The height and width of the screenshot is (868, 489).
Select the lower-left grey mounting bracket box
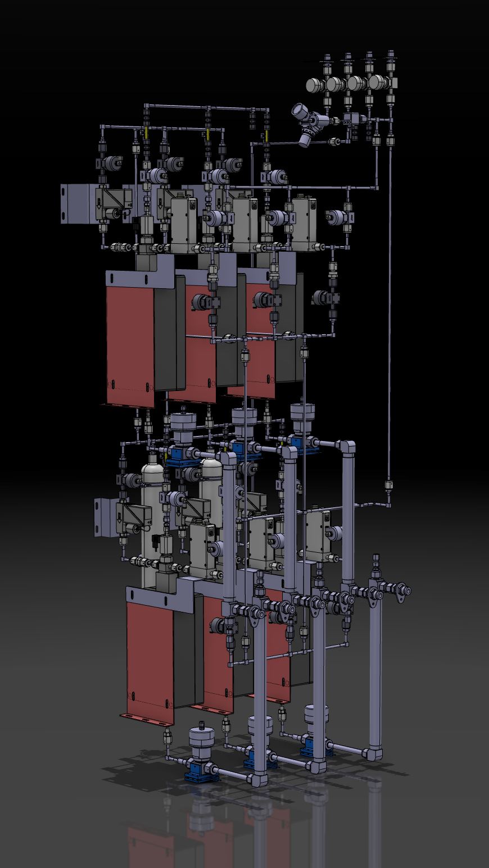[x=105, y=517]
